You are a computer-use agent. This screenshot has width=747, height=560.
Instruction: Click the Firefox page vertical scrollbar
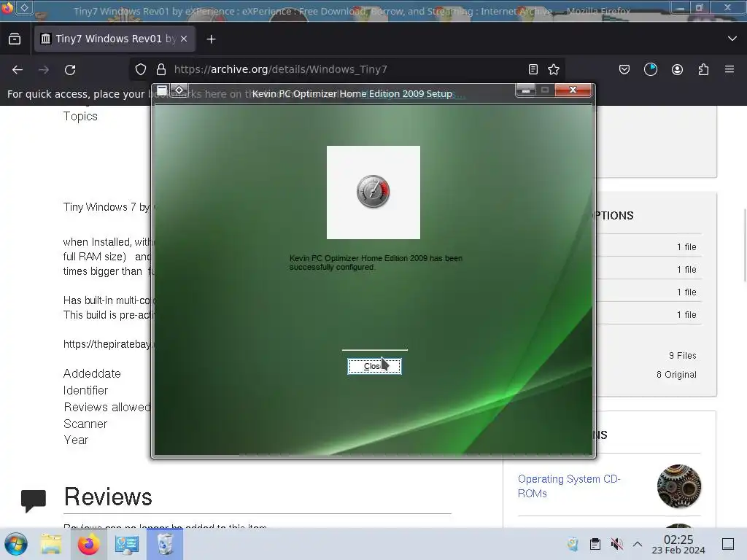[x=744, y=245]
